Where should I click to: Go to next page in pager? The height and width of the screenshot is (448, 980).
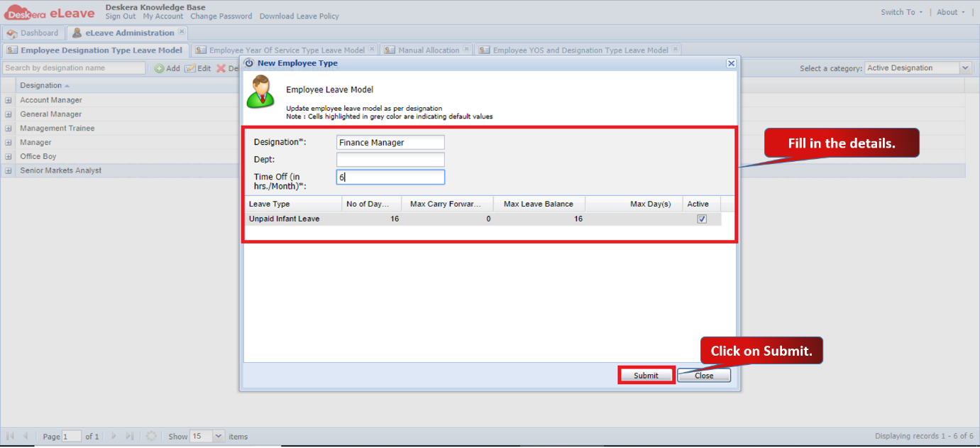pyautogui.click(x=114, y=436)
